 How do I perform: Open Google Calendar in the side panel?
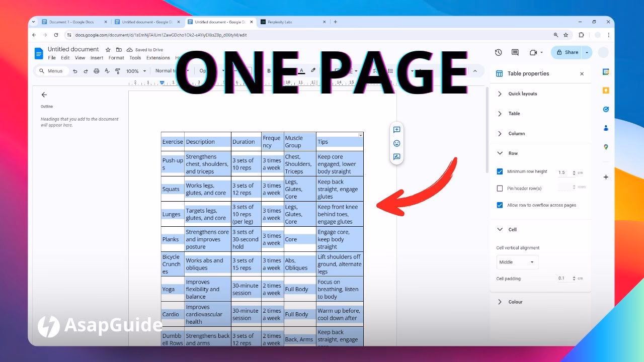tap(605, 71)
